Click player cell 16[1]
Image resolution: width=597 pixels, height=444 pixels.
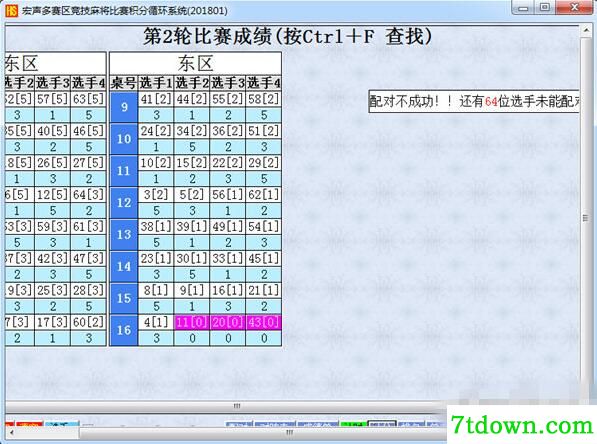coord(228,291)
